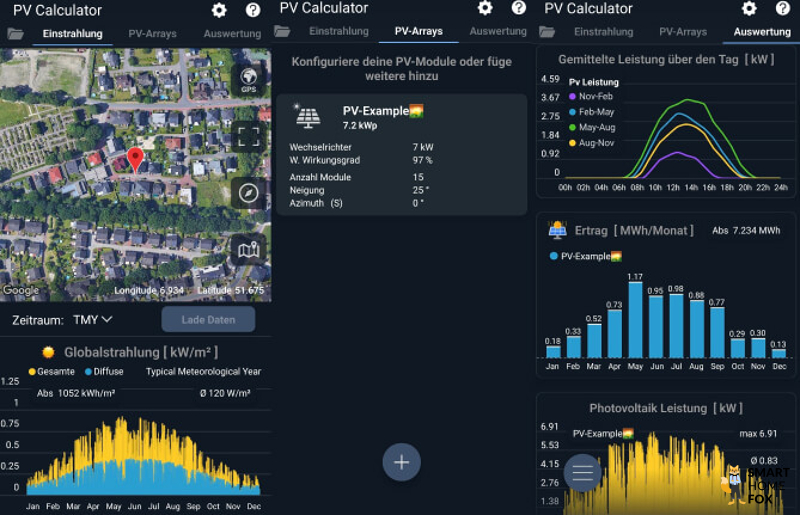Click the red location pin on the map
The height and width of the screenshot is (515, 800).
[136, 158]
